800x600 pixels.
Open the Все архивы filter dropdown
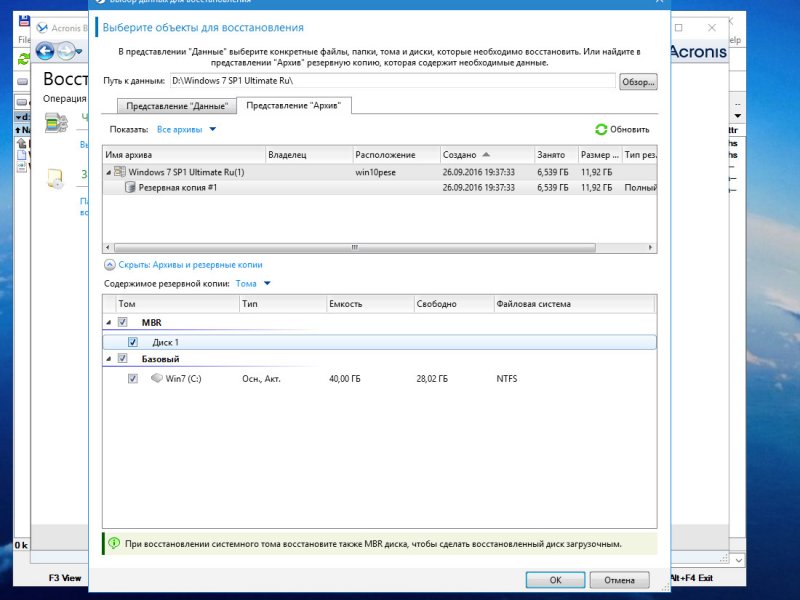[x=186, y=130]
